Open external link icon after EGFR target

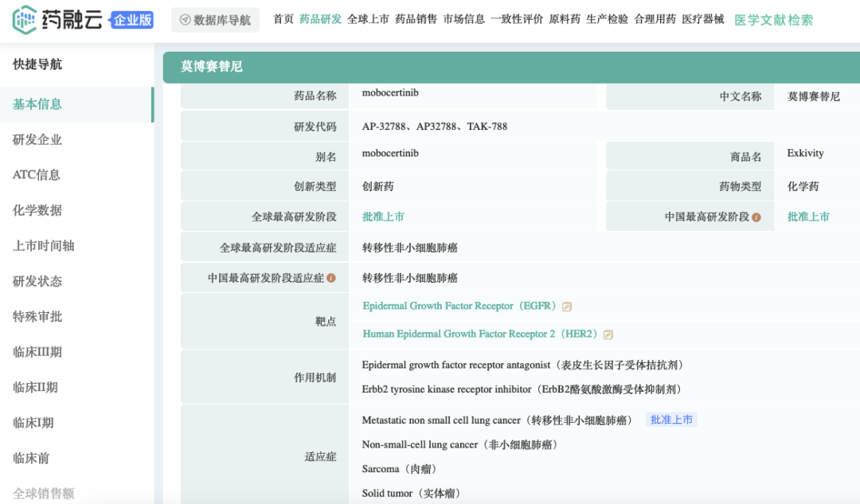click(567, 307)
